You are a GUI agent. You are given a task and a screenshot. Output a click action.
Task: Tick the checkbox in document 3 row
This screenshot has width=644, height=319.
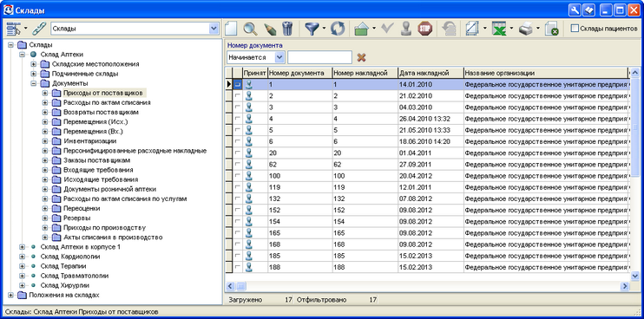click(x=238, y=107)
